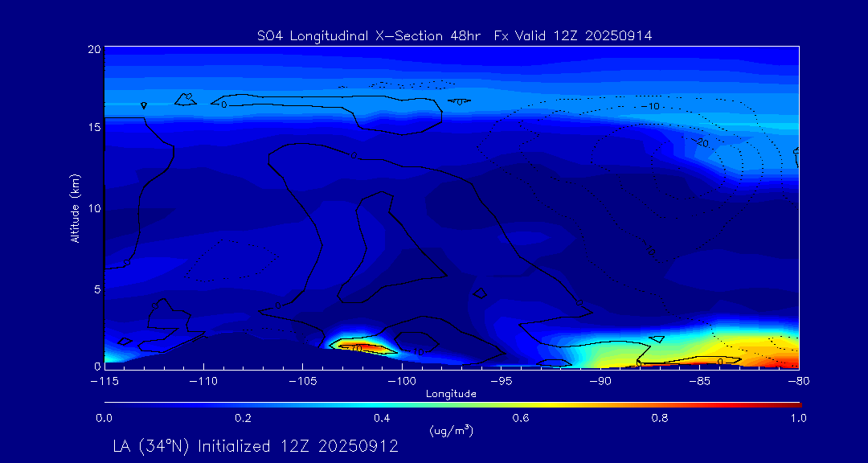Image resolution: width=868 pixels, height=463 pixels.
Task: Click the yellow section of the colorbar
Action: tap(547, 404)
